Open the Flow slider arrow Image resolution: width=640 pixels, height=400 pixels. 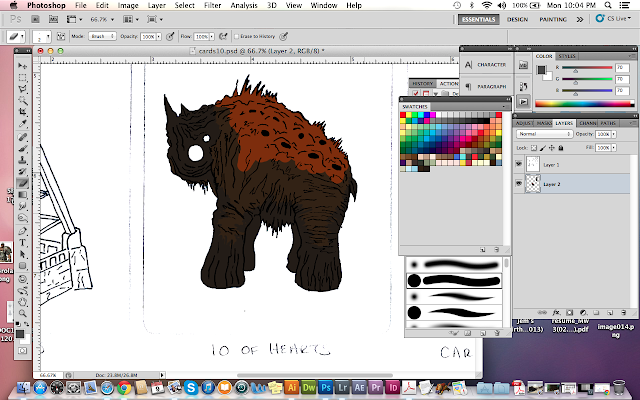212,36
